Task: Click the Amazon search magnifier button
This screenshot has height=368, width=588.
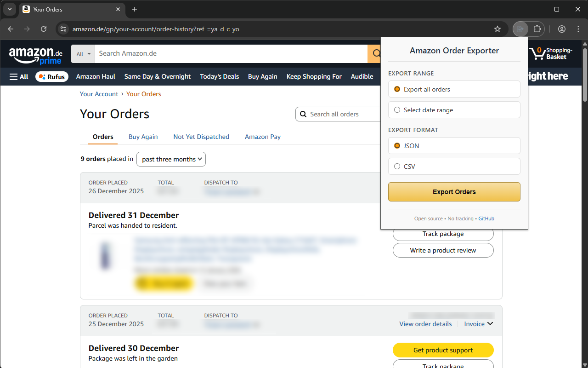Action: pos(376,54)
